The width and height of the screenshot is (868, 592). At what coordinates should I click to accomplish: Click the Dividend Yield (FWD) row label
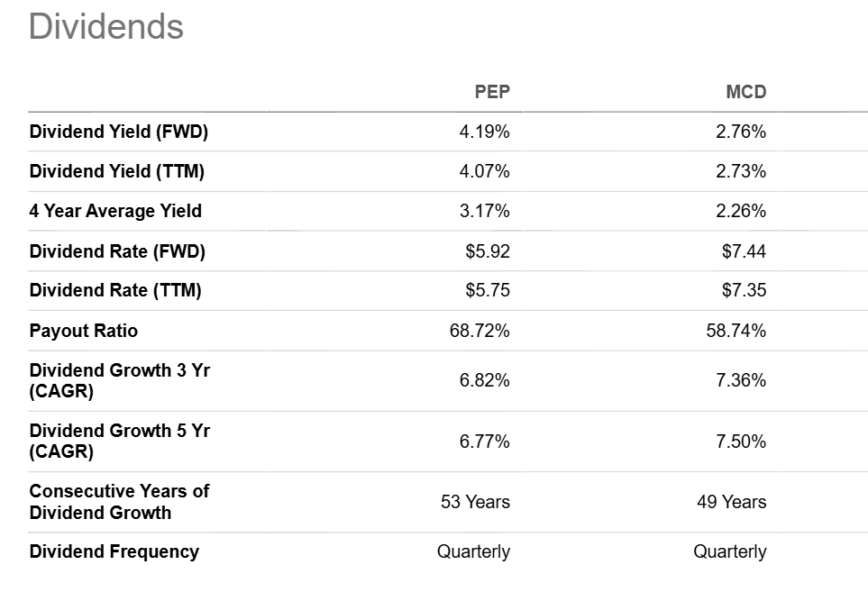click(x=118, y=132)
